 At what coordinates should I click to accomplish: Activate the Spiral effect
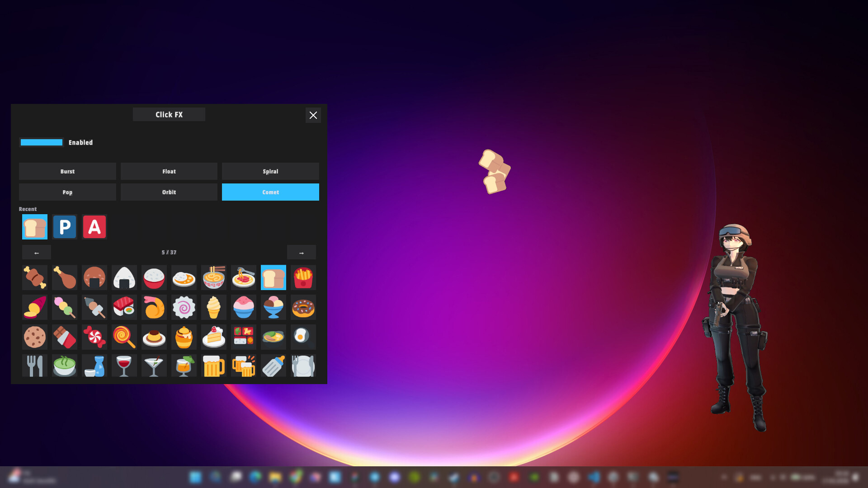(x=270, y=171)
